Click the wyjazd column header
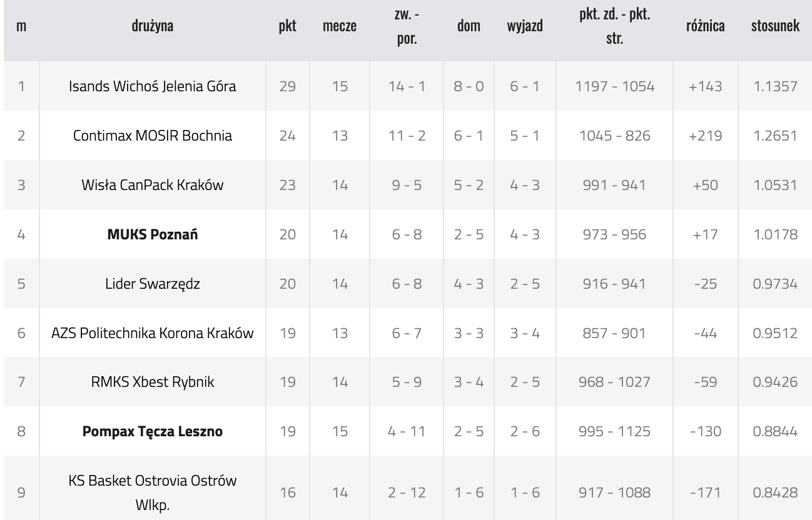Viewport: 812px width, 520px height. coord(525,27)
